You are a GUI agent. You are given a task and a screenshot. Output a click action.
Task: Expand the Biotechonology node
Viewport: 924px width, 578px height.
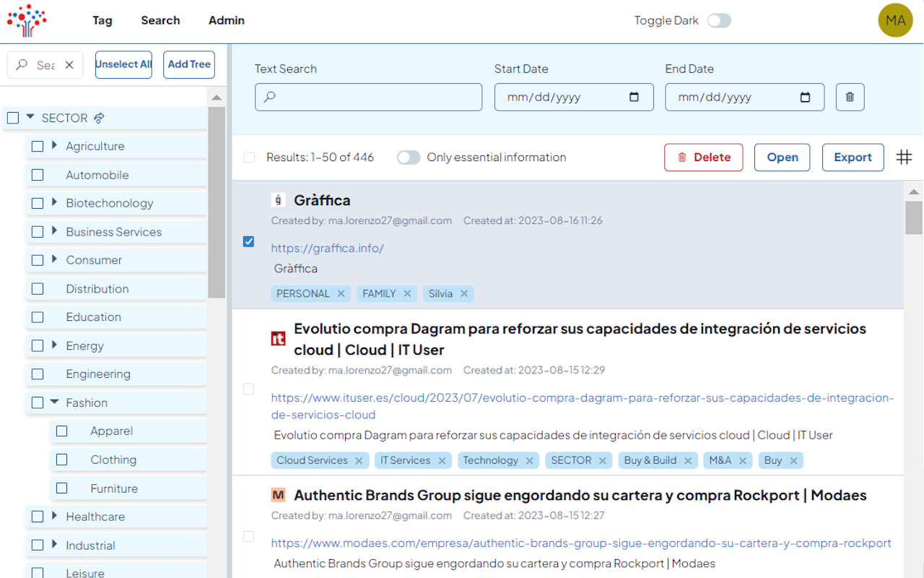click(x=54, y=202)
